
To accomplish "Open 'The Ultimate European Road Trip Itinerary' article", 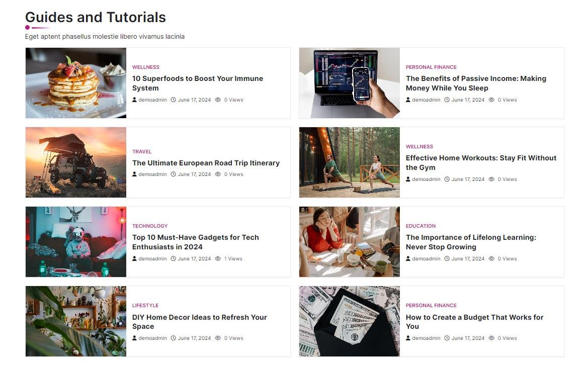I will (206, 163).
